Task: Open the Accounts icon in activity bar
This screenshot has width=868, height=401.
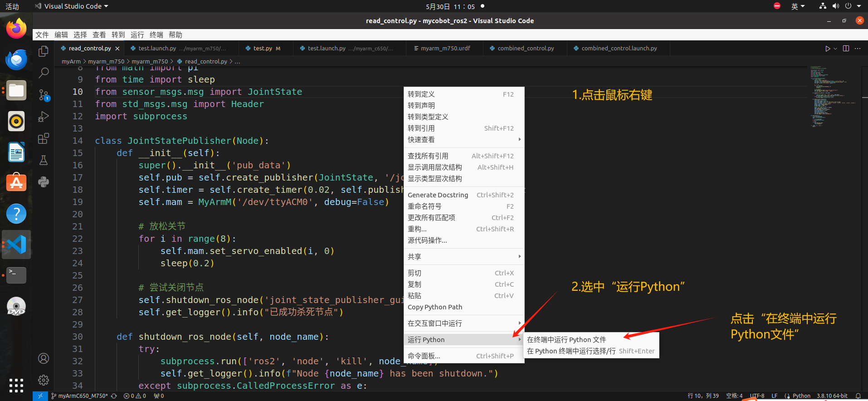Action: 44,358
